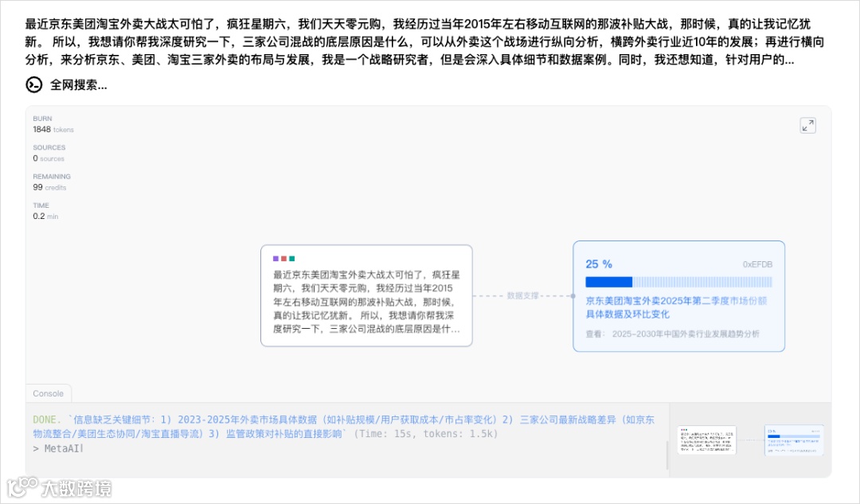860x504 pixels.
Task: Click the DONE console output line
Action: click(x=343, y=427)
